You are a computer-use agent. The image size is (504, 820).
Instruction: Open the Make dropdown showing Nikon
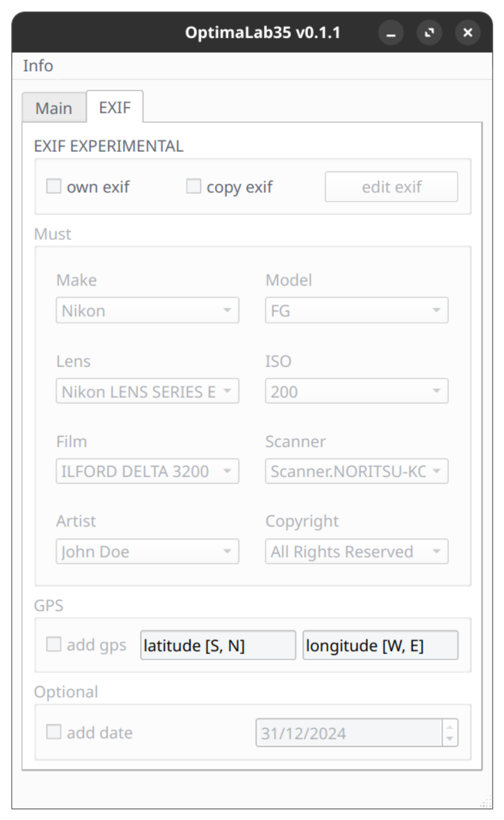147,310
